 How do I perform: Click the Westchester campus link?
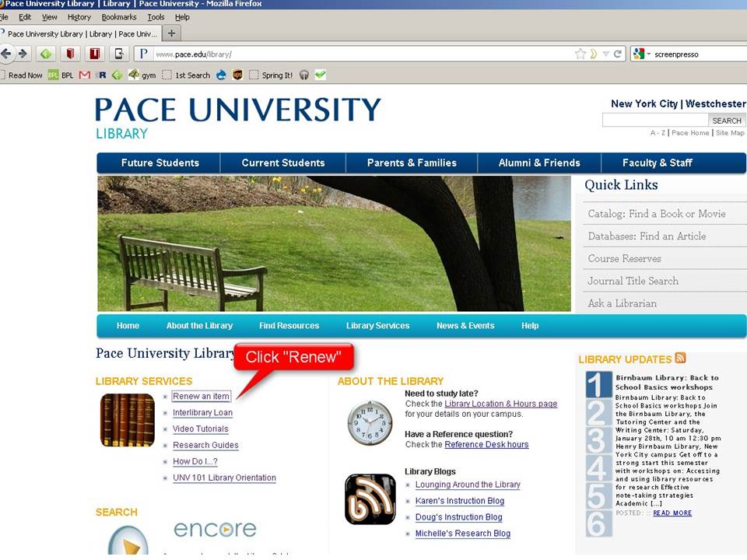(x=716, y=103)
